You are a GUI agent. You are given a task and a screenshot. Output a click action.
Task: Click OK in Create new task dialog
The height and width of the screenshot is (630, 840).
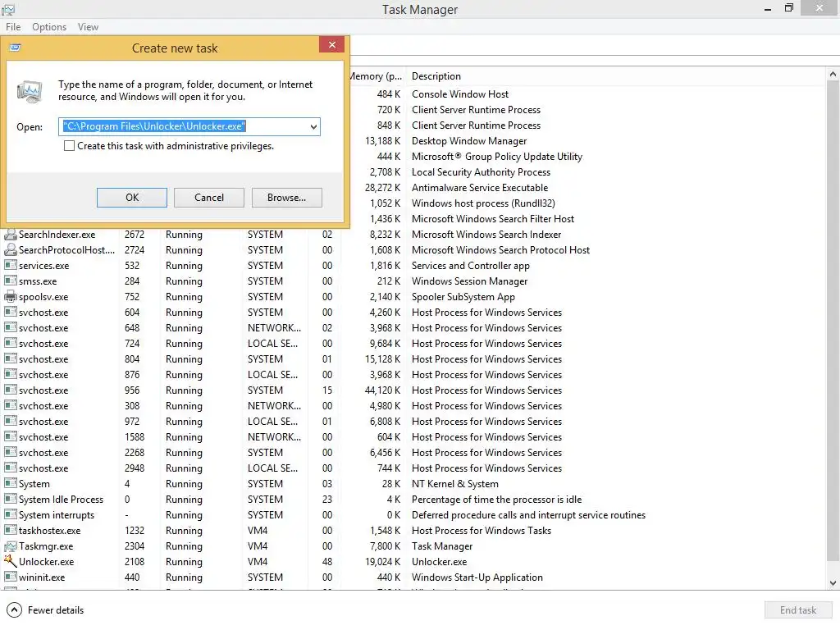132,198
